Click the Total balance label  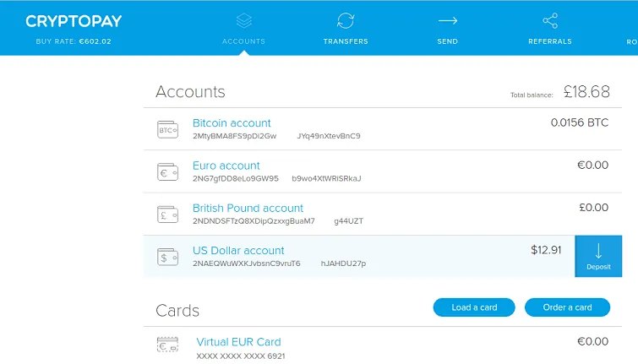[x=532, y=95]
